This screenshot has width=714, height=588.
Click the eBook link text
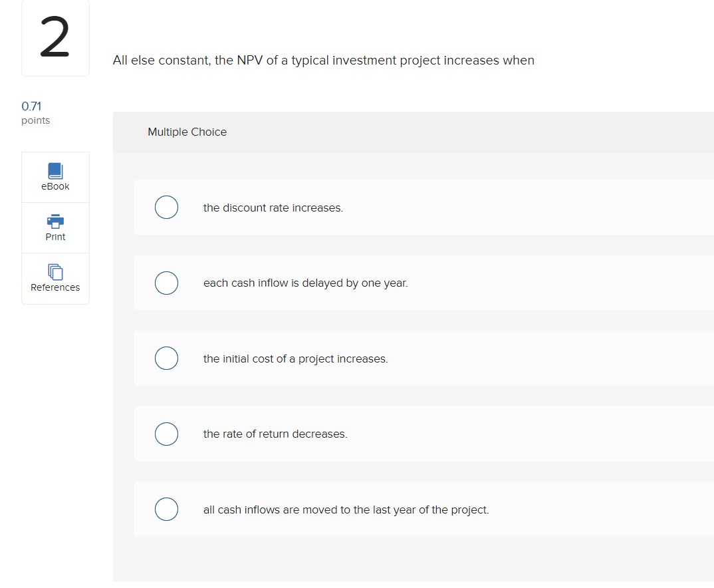coord(55,186)
